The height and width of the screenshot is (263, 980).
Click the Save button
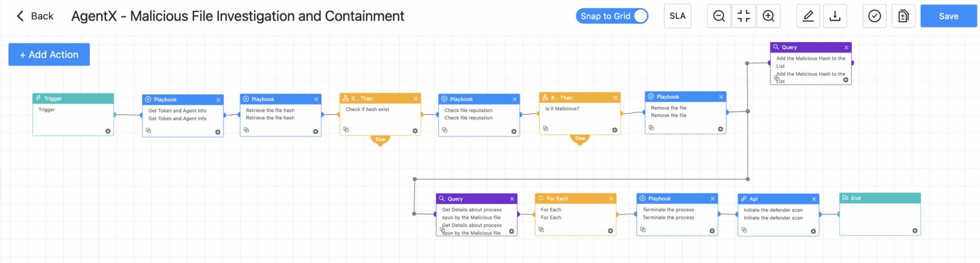pyautogui.click(x=948, y=16)
